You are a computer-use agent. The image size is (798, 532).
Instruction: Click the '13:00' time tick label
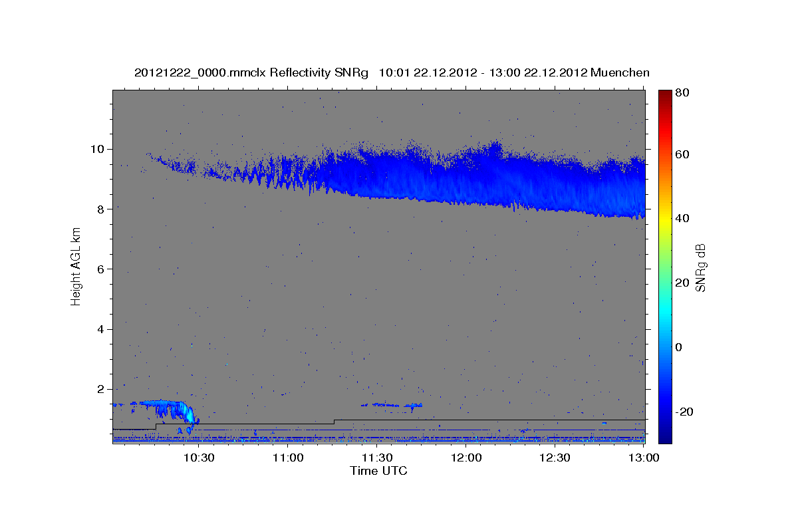point(644,458)
